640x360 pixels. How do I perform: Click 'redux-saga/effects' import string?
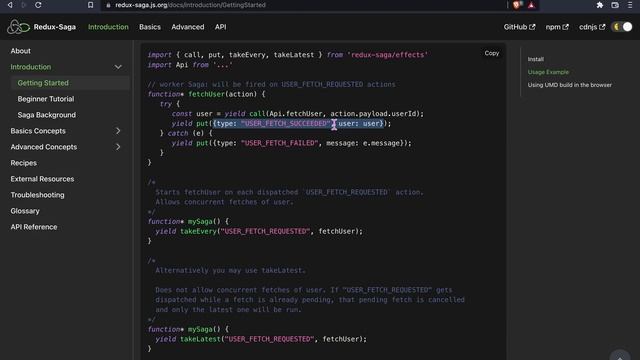[x=387, y=55]
